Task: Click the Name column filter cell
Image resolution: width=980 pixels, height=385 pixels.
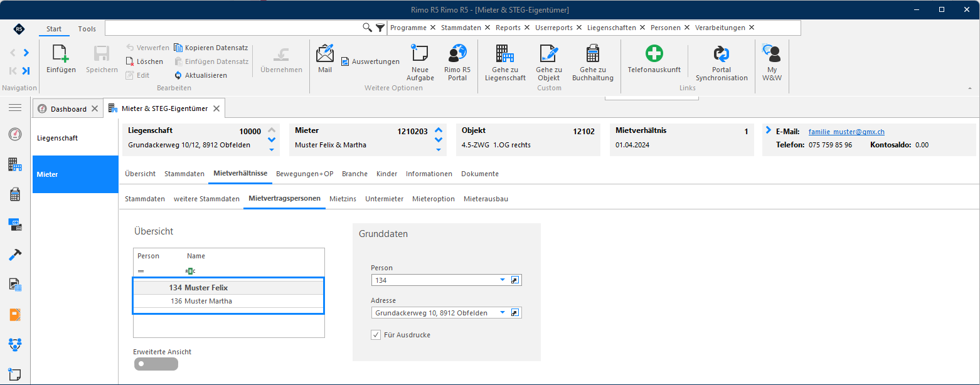Action: pos(254,271)
